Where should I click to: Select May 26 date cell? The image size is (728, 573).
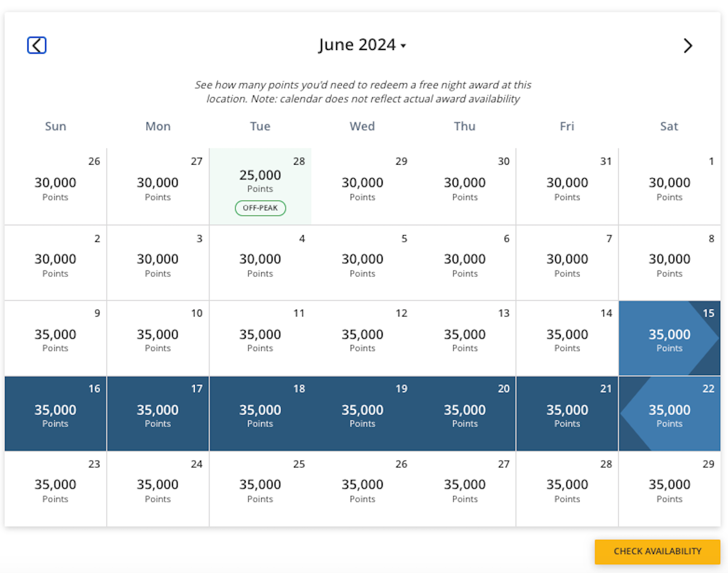click(56, 186)
